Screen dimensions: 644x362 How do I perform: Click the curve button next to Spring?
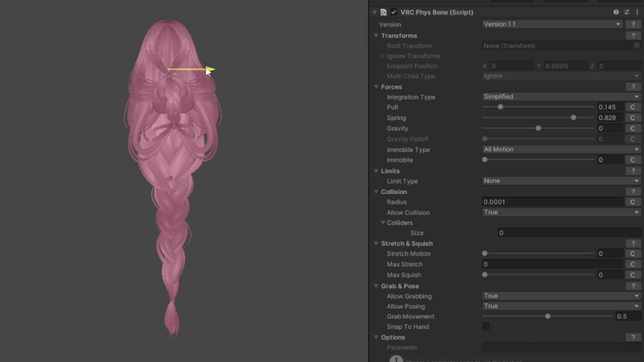tap(632, 118)
